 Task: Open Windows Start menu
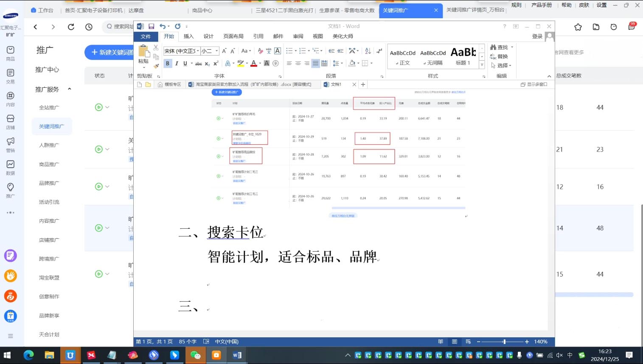point(7,355)
